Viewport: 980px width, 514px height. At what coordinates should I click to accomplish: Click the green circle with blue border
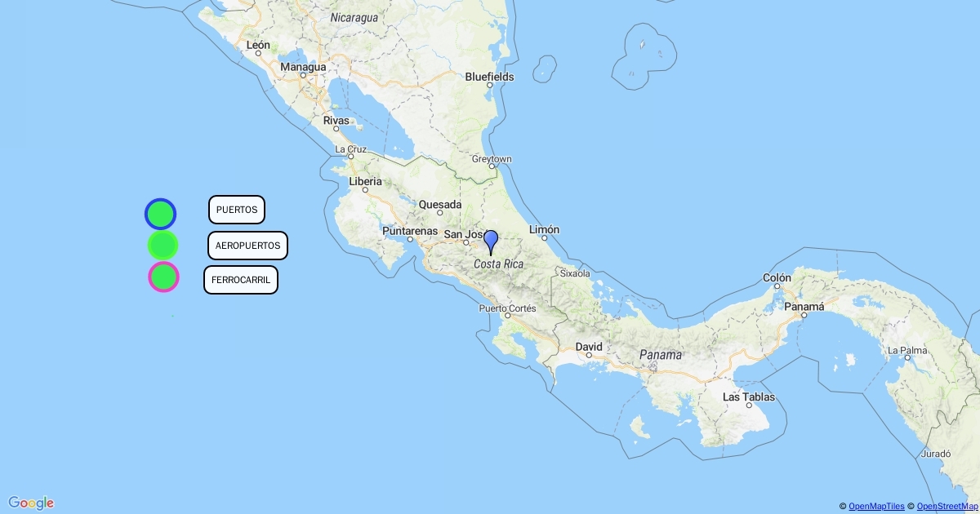pyautogui.click(x=160, y=214)
